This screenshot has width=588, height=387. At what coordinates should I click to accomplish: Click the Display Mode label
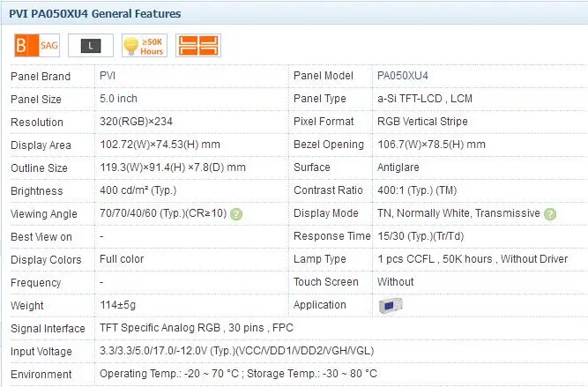(x=326, y=213)
